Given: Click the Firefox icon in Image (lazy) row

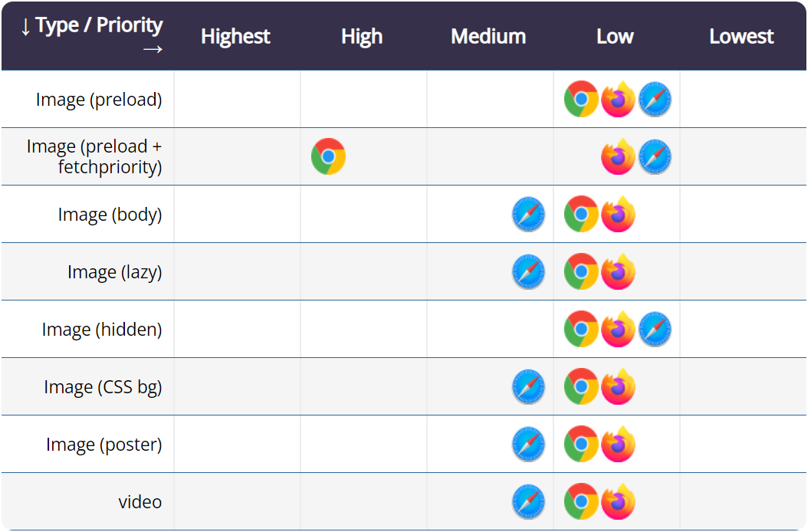Looking at the screenshot, I should point(618,272).
